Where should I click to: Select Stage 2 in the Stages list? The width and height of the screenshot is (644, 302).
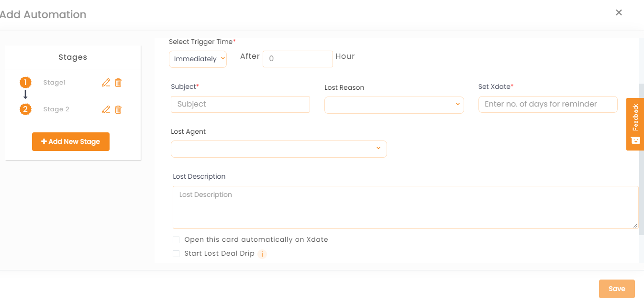click(x=56, y=109)
